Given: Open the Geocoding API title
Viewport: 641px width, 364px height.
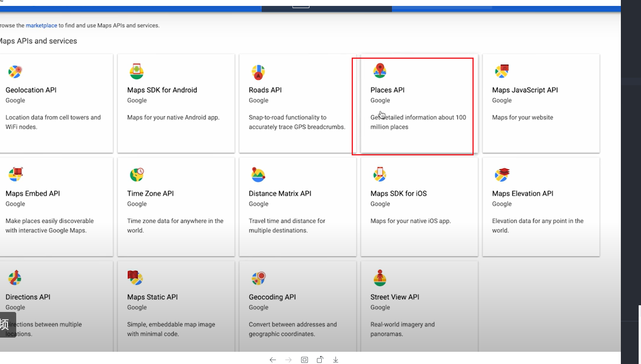Looking at the screenshot, I should [272, 297].
